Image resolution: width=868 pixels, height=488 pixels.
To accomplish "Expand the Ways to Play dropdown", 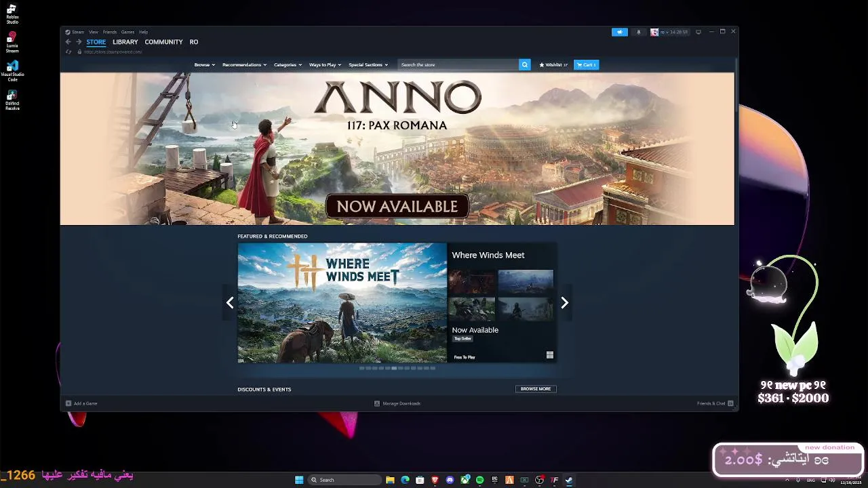I will click(x=325, y=64).
